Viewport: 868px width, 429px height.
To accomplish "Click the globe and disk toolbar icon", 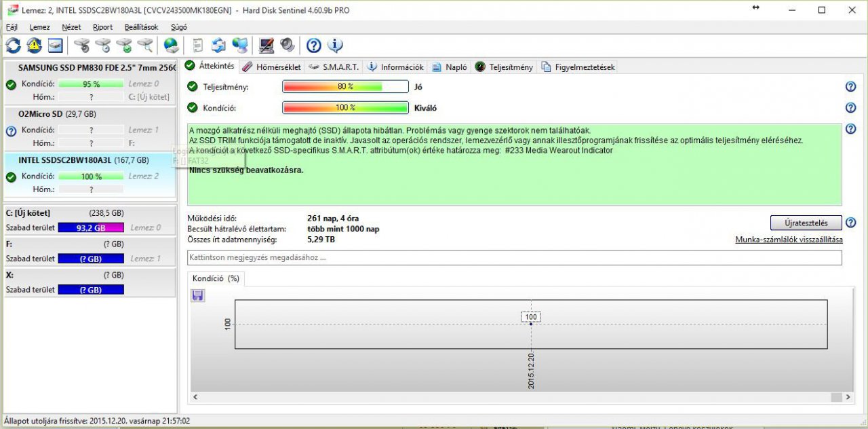I will pyautogui.click(x=172, y=45).
